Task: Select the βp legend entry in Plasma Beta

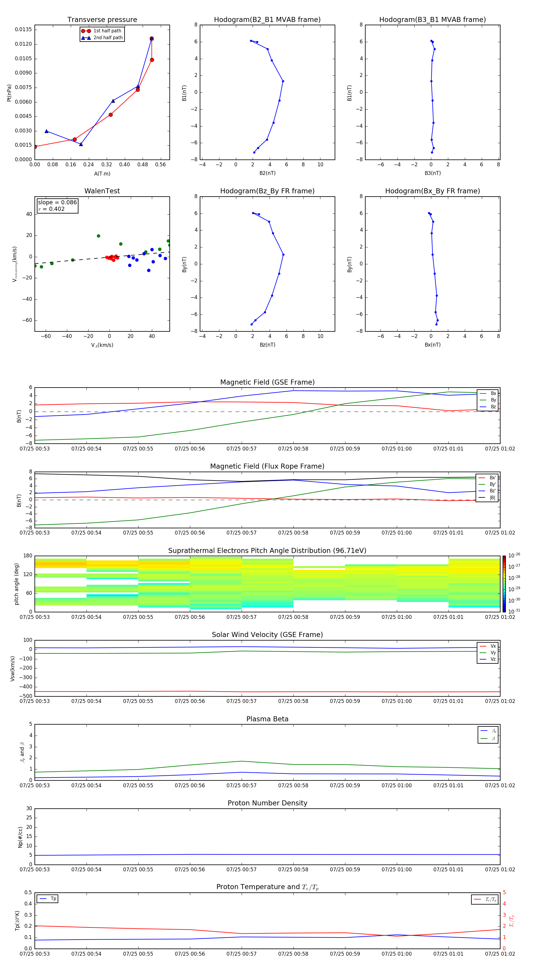Action: click(x=488, y=731)
